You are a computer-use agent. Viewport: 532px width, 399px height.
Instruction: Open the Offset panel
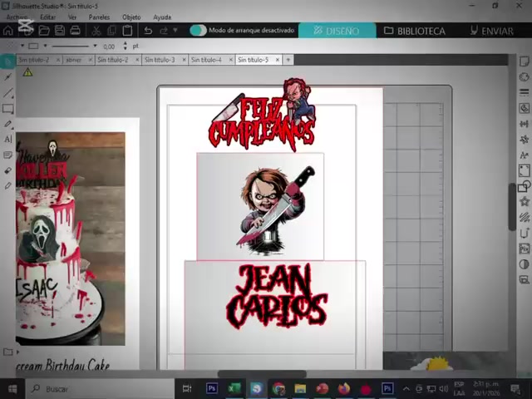click(x=525, y=233)
